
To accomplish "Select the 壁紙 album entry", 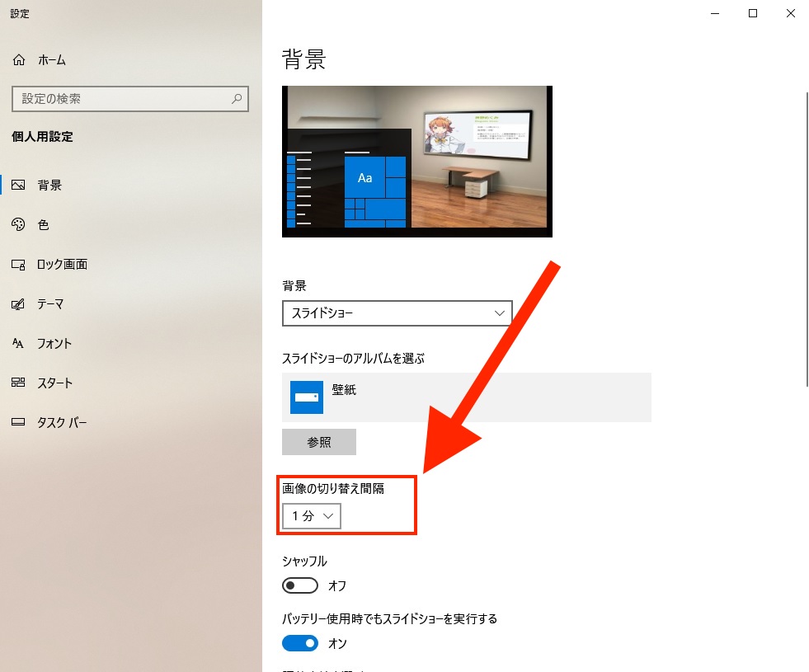I will coord(466,397).
